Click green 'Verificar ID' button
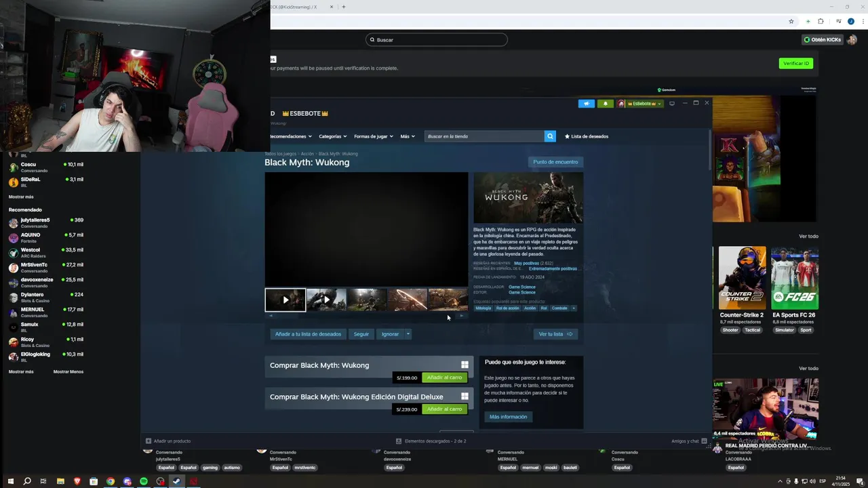This screenshot has width=868, height=488. point(796,64)
